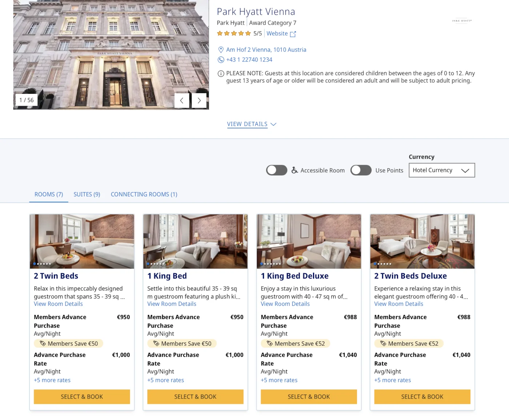Click the Park Hyatt Vienna heading
This screenshot has height=420, width=509.
point(256,12)
